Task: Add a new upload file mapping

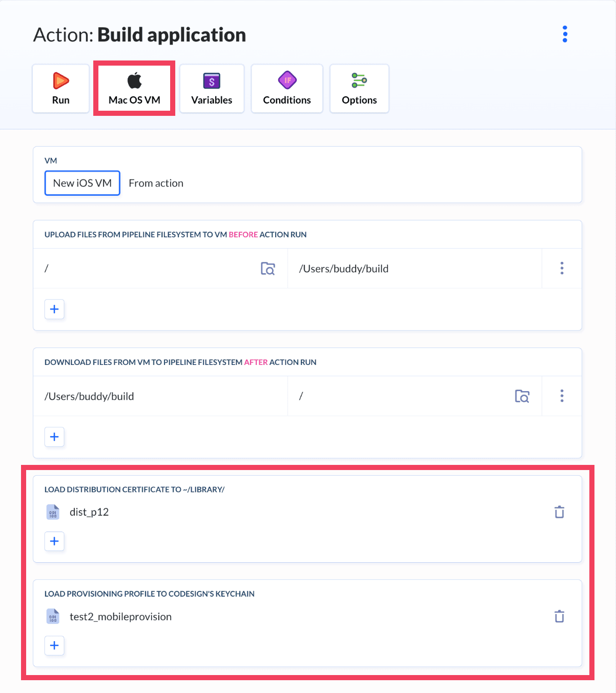Action: 54,309
